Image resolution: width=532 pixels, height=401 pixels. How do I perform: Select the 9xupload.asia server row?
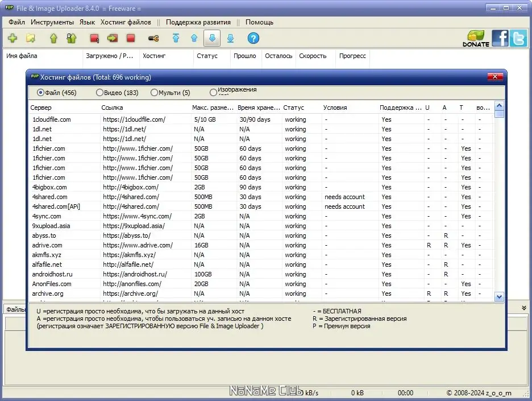pos(260,226)
